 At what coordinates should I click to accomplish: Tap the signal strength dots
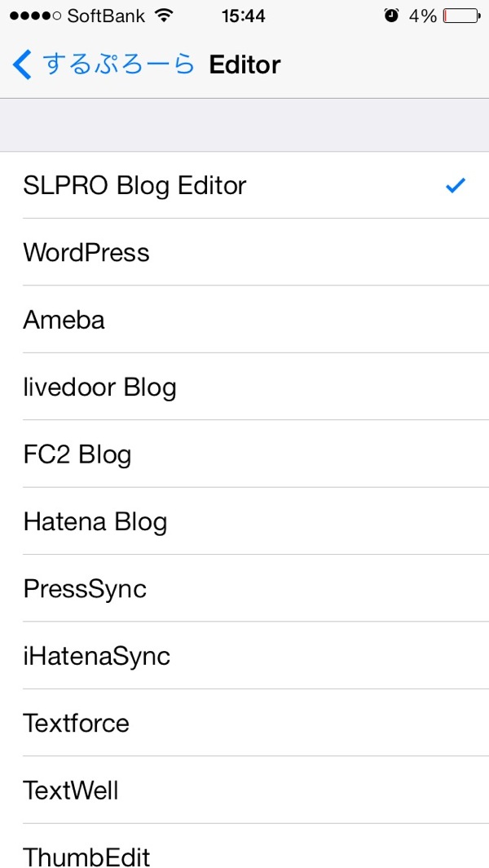pyautogui.click(x=36, y=16)
